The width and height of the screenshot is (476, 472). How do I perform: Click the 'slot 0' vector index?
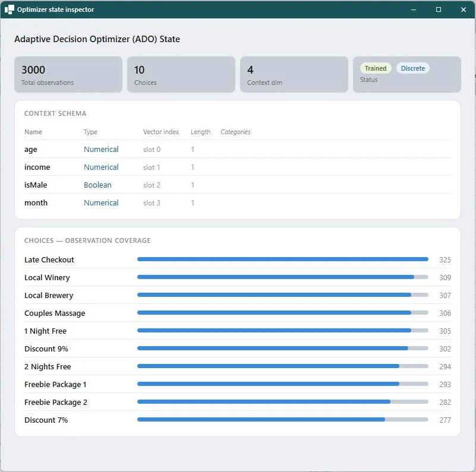tap(152, 150)
